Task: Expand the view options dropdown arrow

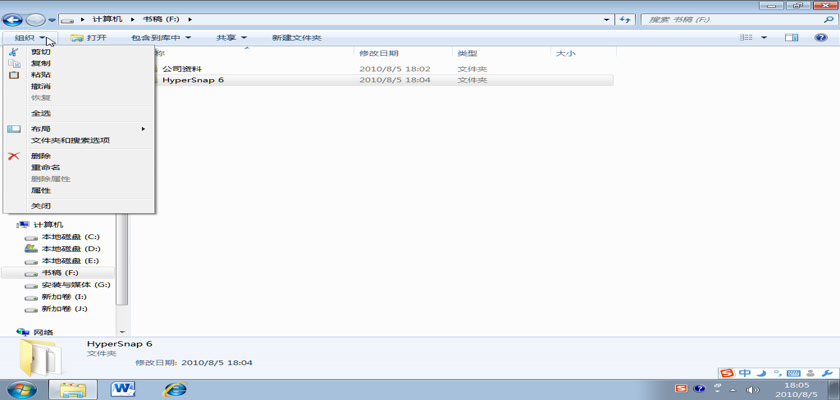Action: (764, 38)
